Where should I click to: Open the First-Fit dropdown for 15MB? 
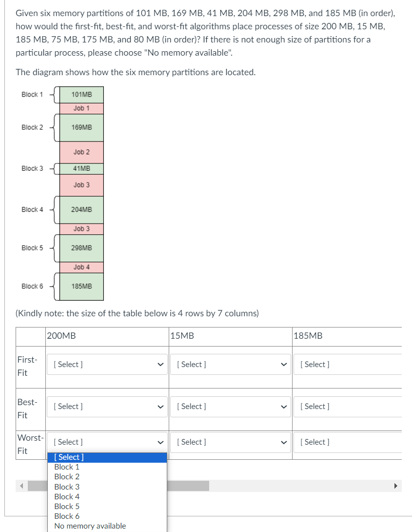(x=230, y=364)
